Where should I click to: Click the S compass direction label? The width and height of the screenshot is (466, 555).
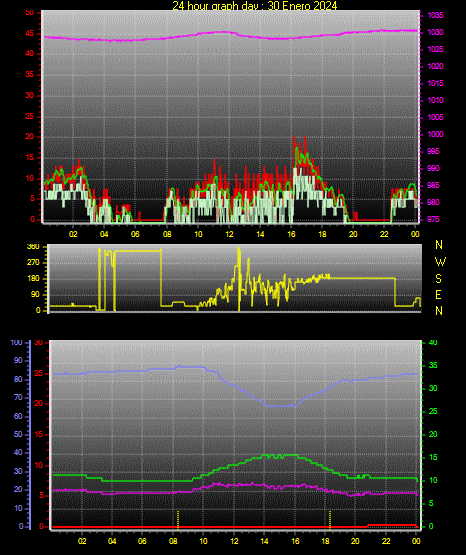point(438,279)
